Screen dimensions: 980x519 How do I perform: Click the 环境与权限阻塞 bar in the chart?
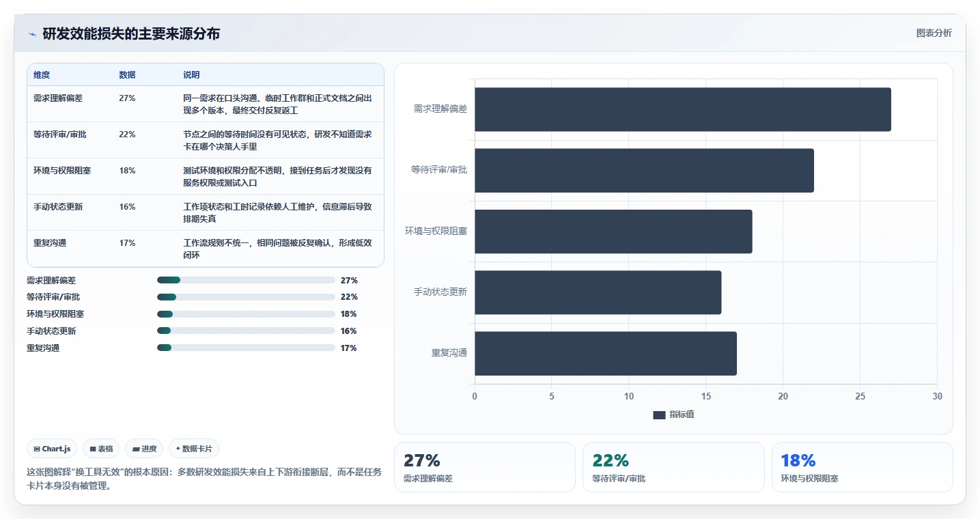[614, 232]
